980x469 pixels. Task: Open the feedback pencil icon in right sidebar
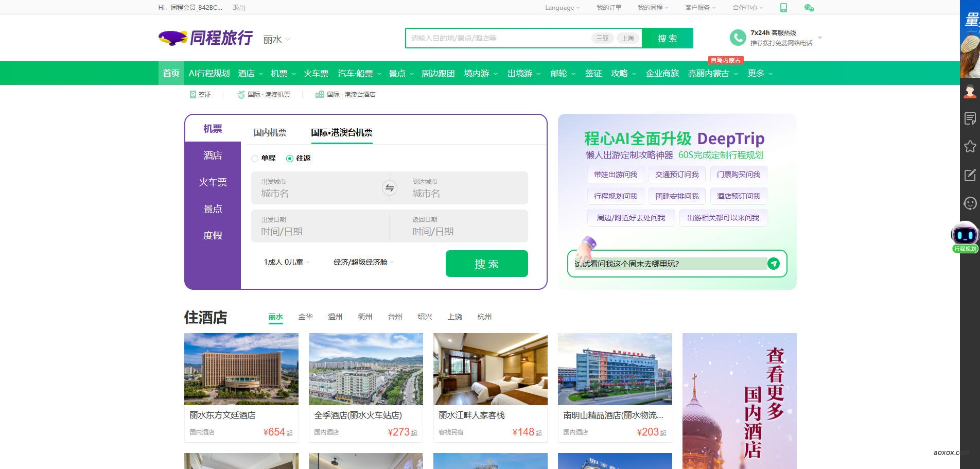[x=971, y=175]
